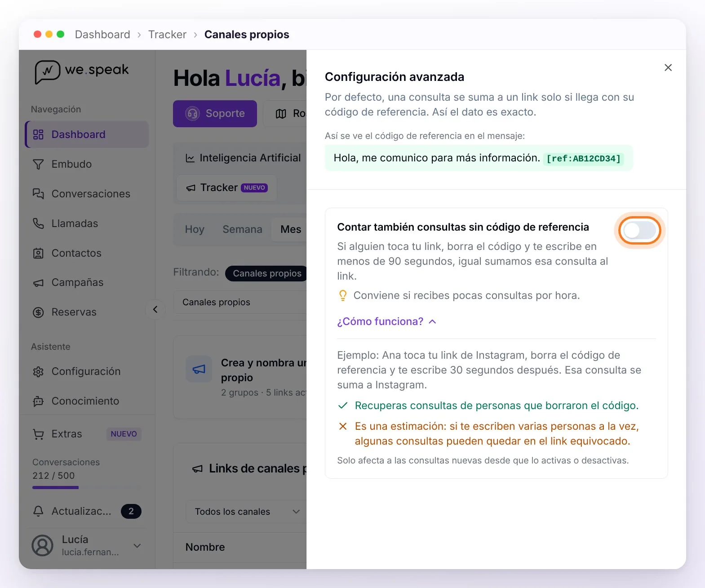Click the Embudo funnel icon

[38, 165]
